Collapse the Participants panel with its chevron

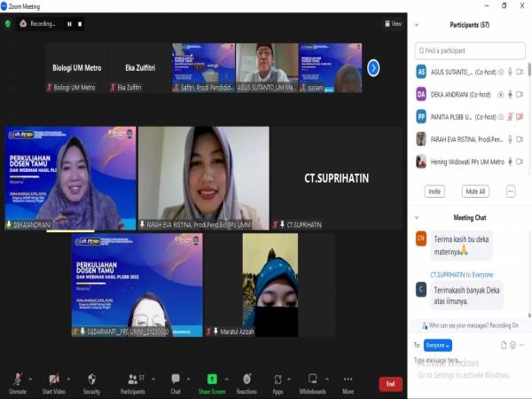[419, 26]
